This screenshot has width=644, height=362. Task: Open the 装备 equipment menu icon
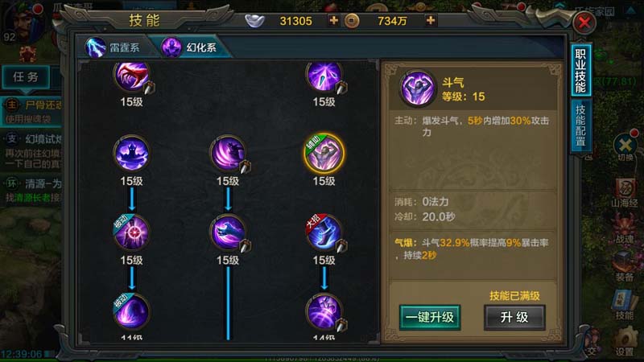click(x=625, y=267)
